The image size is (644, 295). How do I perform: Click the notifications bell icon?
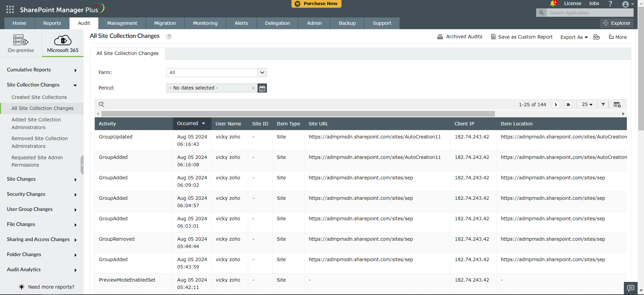553,4
